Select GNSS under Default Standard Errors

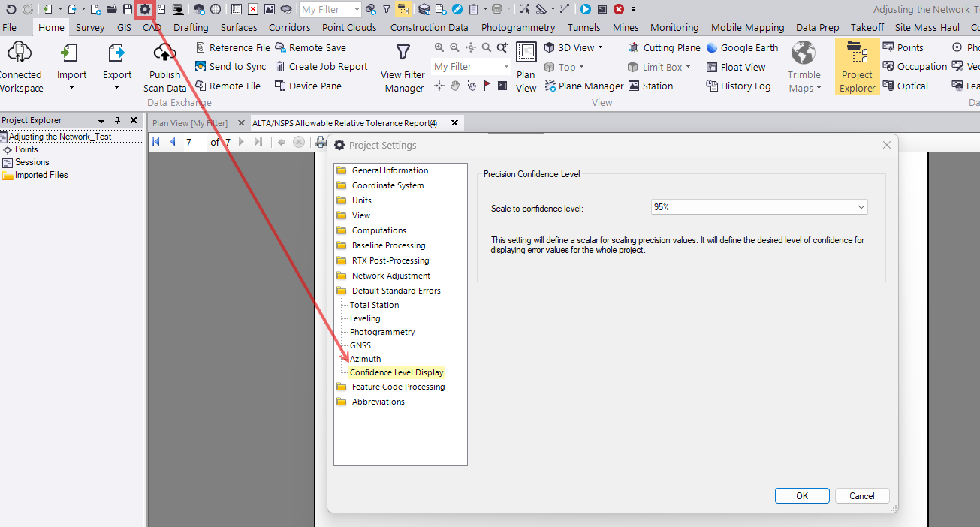pos(360,345)
